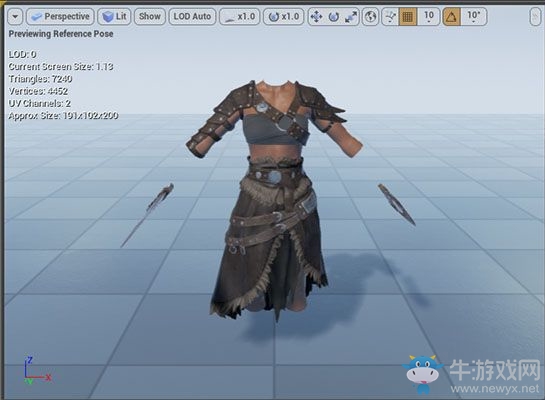Open the Show options menu
The image size is (545, 400).
click(150, 17)
